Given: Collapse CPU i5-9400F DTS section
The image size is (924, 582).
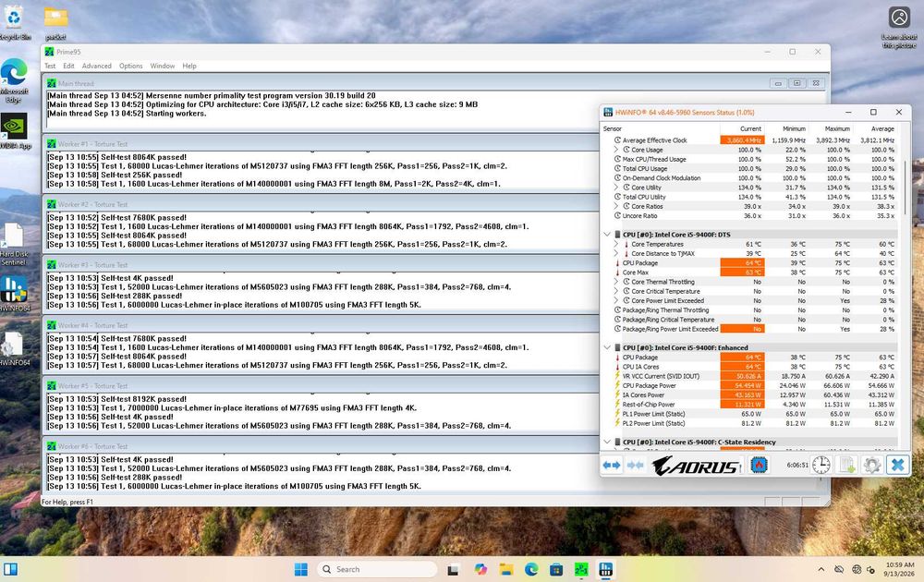Looking at the screenshot, I should point(607,235).
